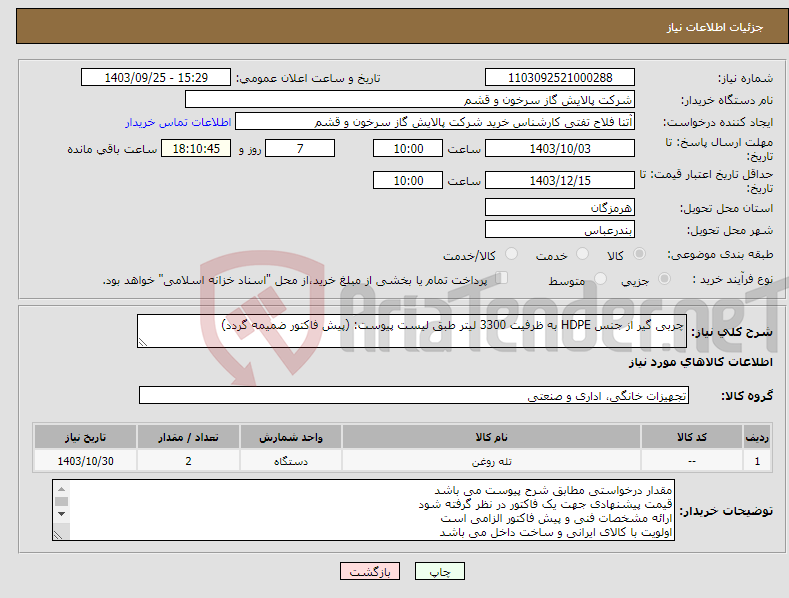Toggle the Islamic treasury payment checkbox
Screen dimensions: 789x598
501,278
